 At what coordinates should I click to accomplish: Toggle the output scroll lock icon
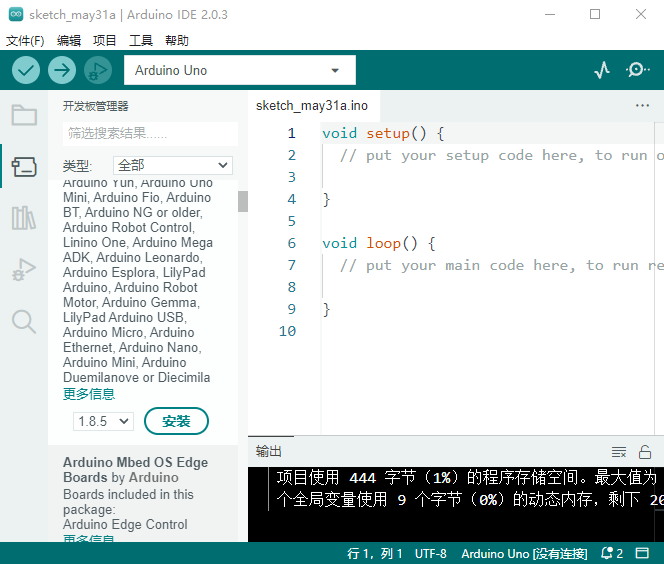645,452
